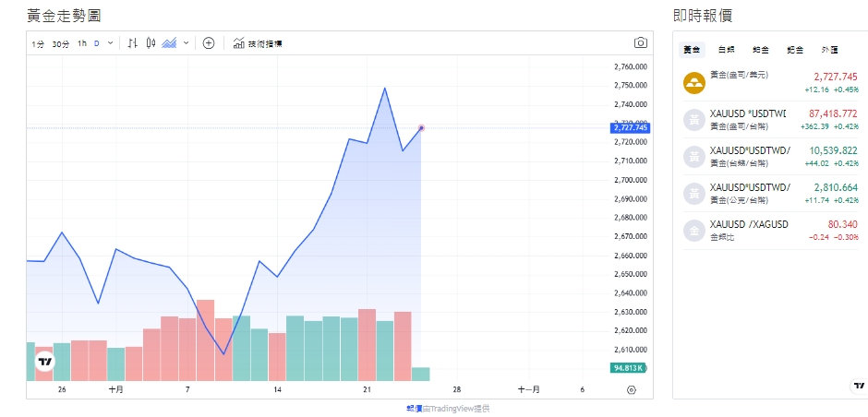Select the 外匯 tab in quotes panel
The width and height of the screenshot is (868, 417).
830,50
